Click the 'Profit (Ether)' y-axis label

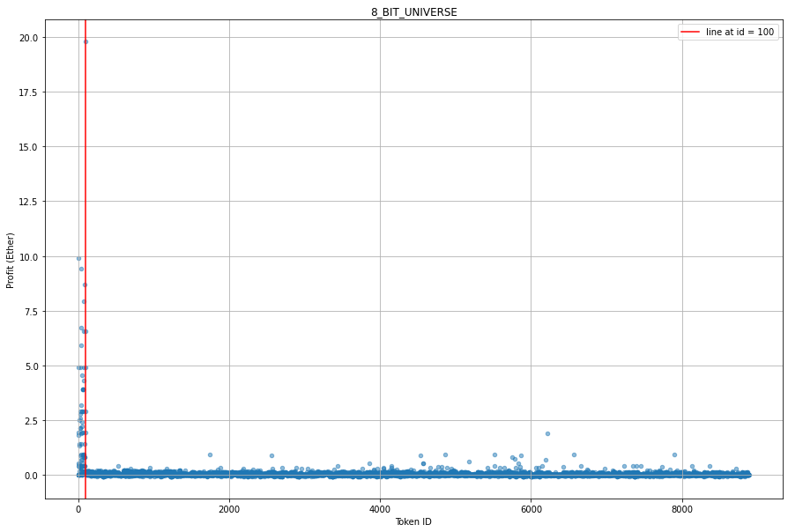click(x=10, y=260)
